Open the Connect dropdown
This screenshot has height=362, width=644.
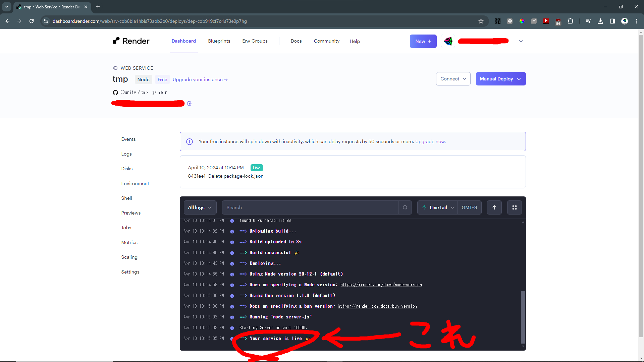click(453, 79)
